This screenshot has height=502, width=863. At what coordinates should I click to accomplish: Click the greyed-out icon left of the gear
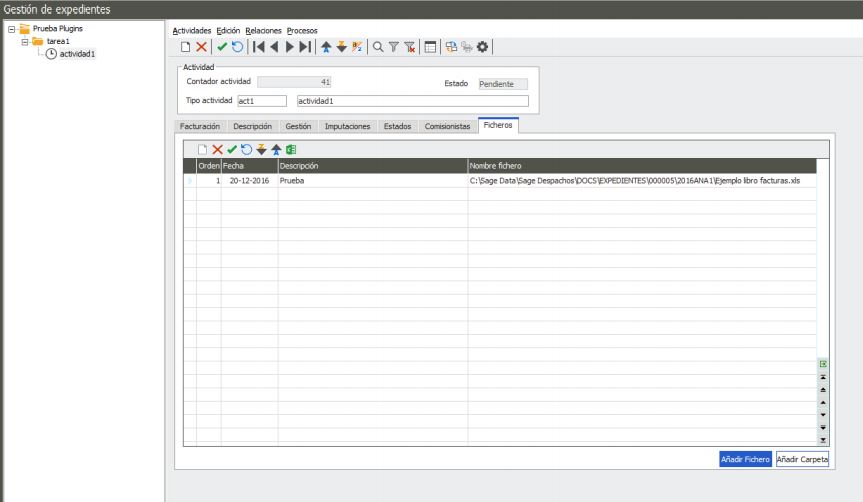tap(467, 47)
